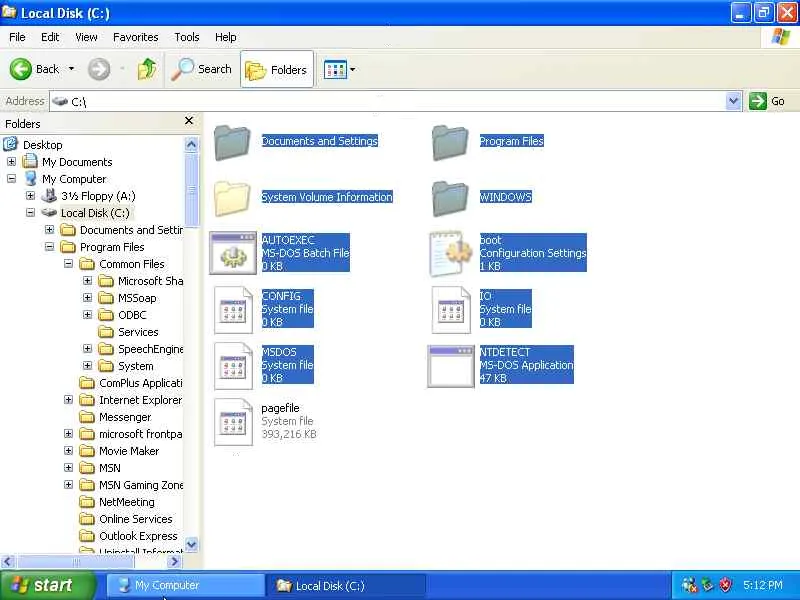800x600 pixels.
Task: Select the System Volume Information folder icon
Action: coord(232,198)
